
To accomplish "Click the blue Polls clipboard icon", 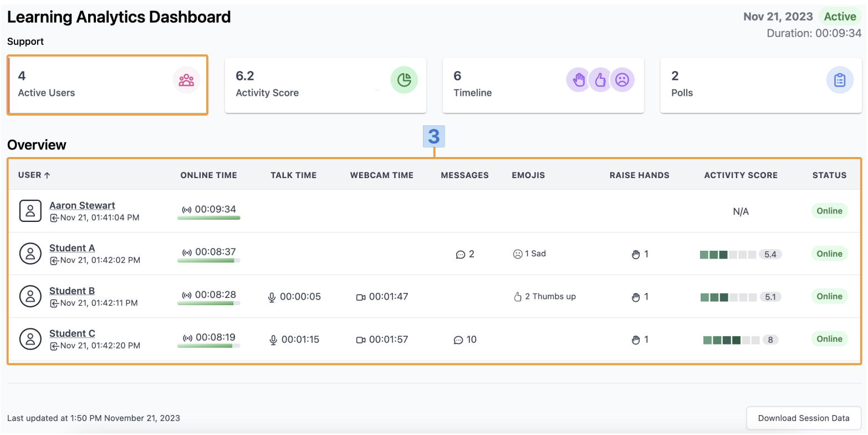I will [x=840, y=80].
